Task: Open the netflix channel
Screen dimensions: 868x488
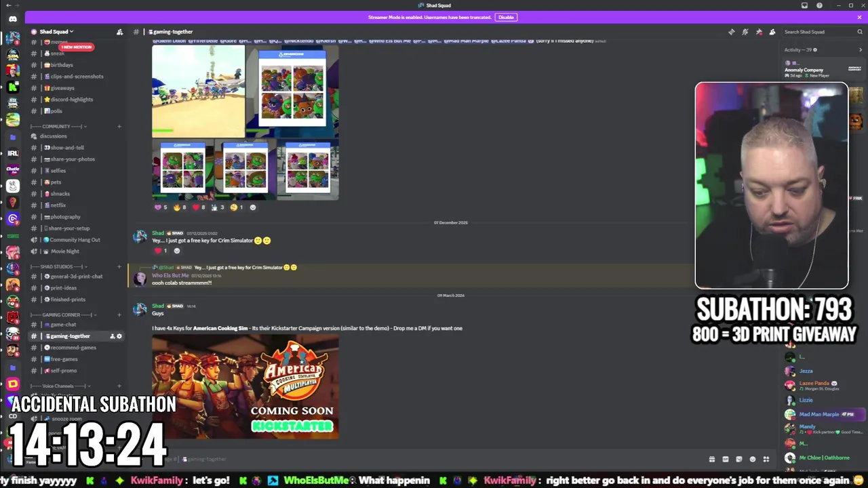Action: click(77, 205)
